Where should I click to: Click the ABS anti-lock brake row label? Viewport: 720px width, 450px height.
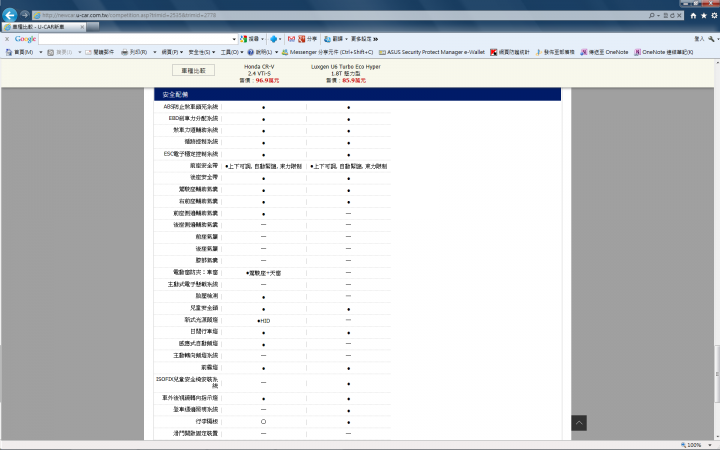click(x=191, y=107)
